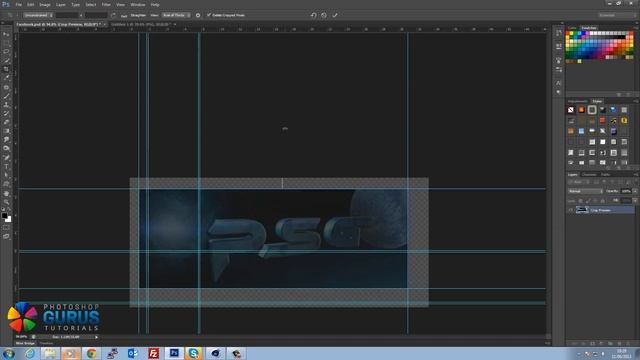Open the Unconstrained aspect ratio dropdown
640x360 pixels.
[38, 15]
